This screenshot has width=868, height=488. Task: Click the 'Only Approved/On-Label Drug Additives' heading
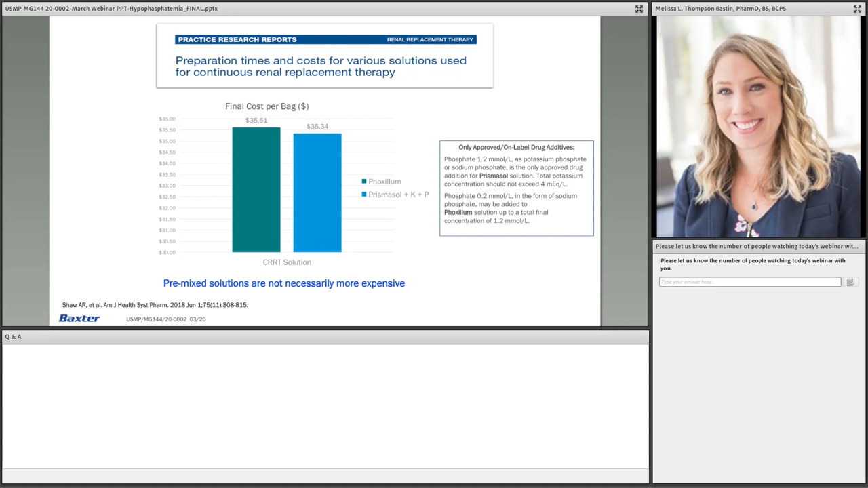click(517, 147)
